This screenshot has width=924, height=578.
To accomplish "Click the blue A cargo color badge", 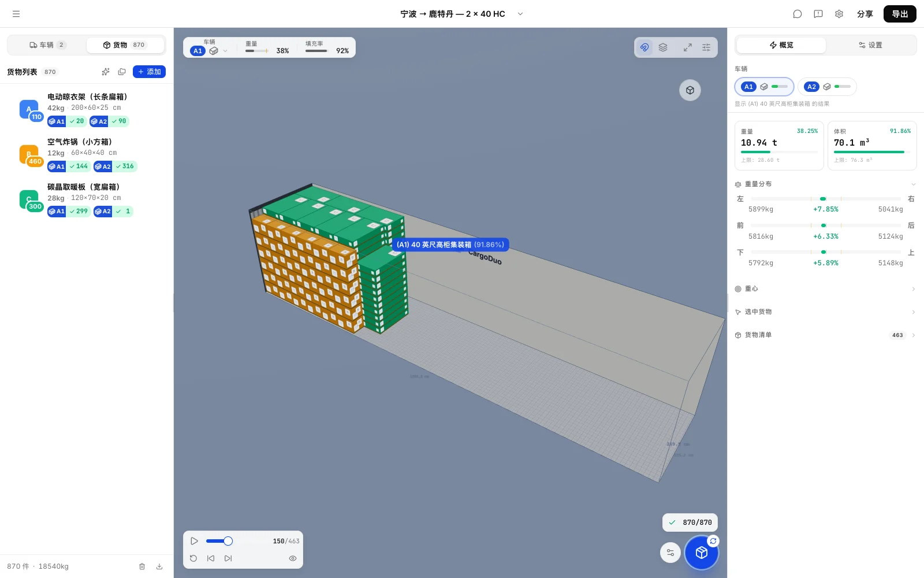I will pos(29,109).
